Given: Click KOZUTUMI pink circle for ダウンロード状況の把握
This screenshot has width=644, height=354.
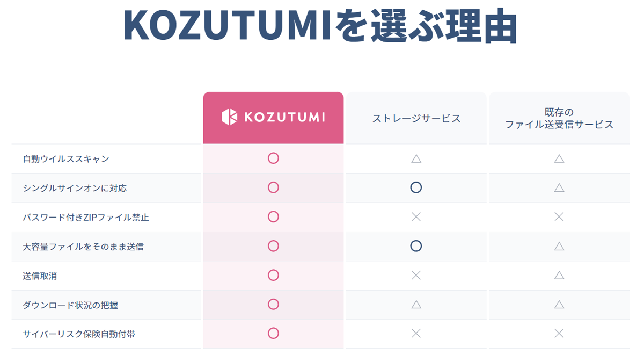Looking at the screenshot, I should click(x=273, y=305).
